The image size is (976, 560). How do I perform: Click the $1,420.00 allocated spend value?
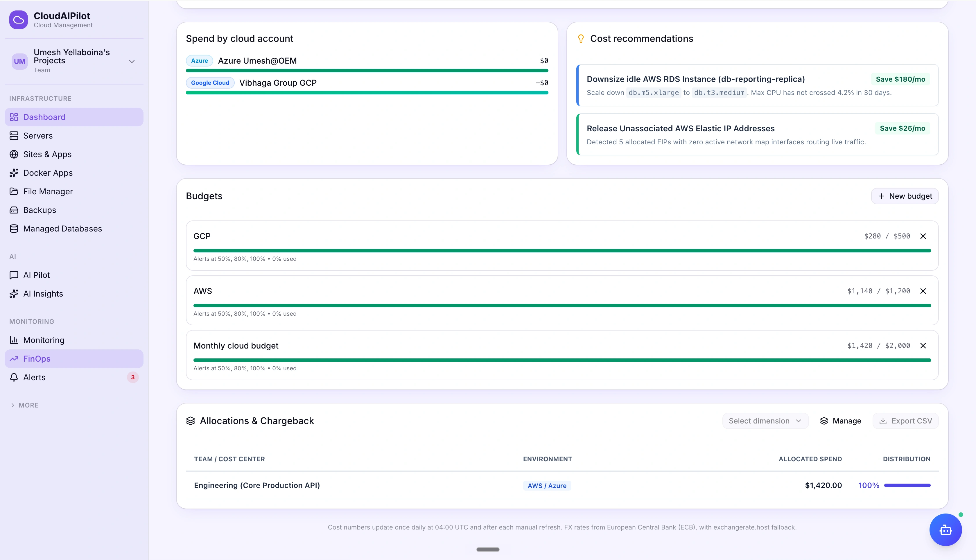click(823, 485)
